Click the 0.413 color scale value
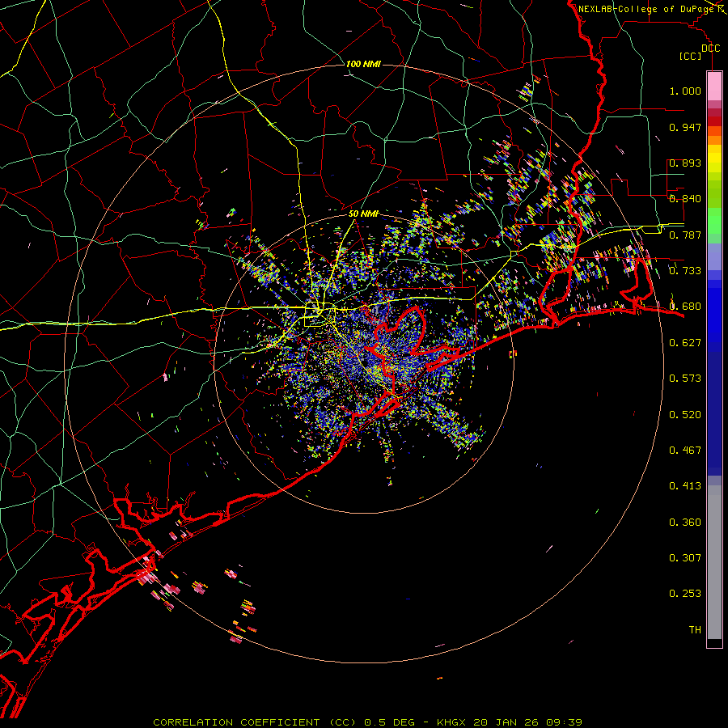The height and width of the screenshot is (728, 728). (685, 486)
